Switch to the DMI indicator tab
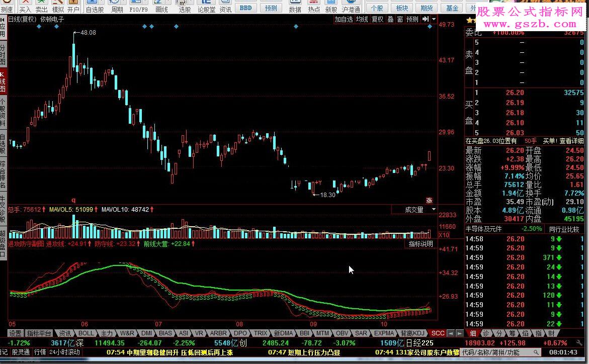 point(146,333)
